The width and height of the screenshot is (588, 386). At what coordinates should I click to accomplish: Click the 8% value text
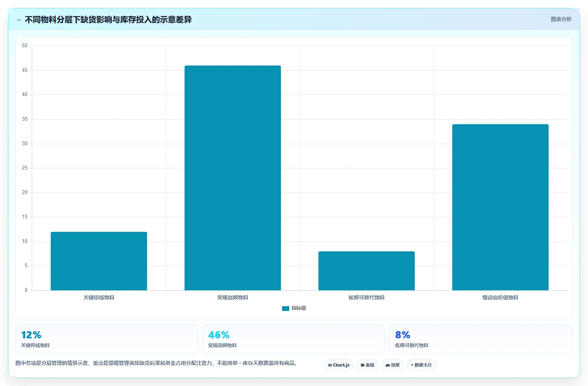pyautogui.click(x=402, y=335)
